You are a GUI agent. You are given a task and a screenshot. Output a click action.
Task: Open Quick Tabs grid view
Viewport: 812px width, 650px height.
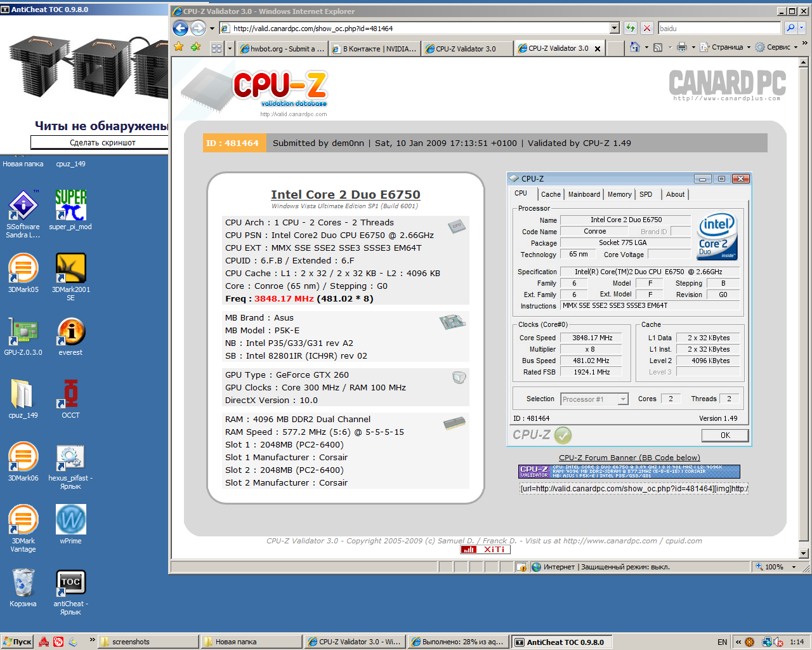(x=216, y=48)
